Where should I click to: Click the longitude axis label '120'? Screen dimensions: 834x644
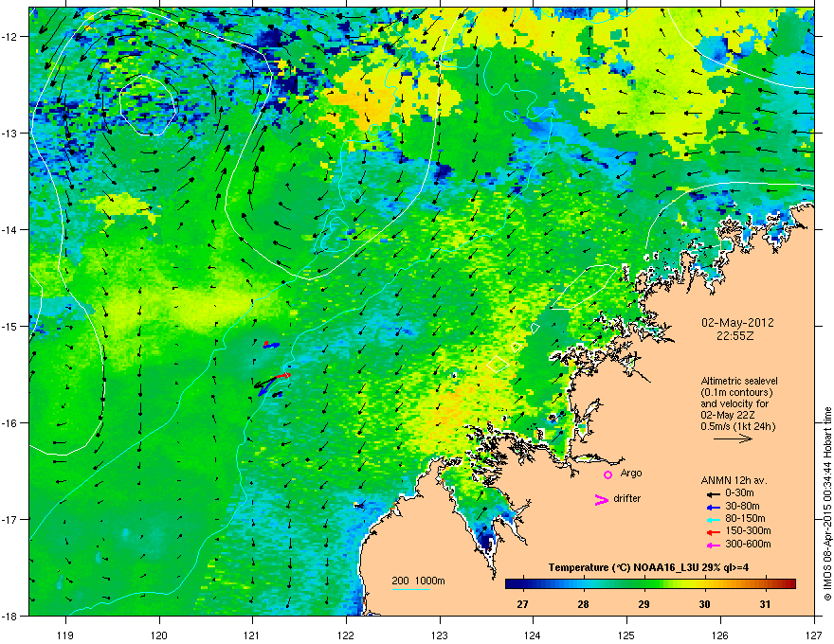[x=159, y=635]
